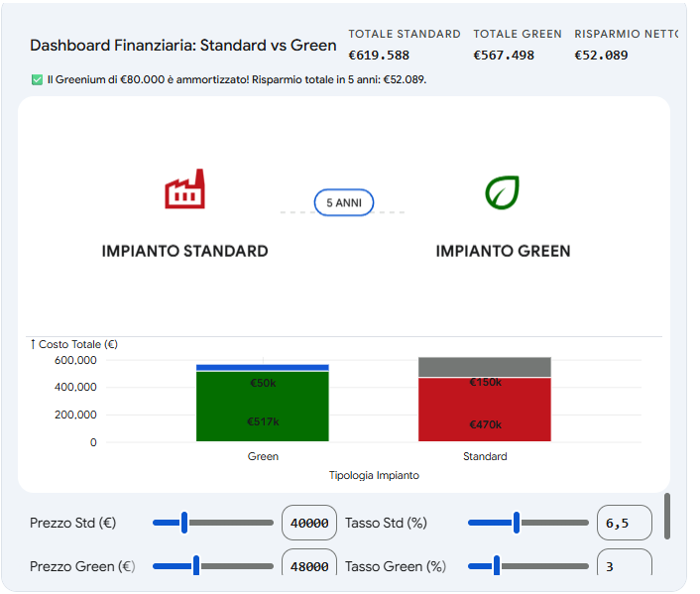Click the Dashboard Finanziaria title

click(183, 46)
